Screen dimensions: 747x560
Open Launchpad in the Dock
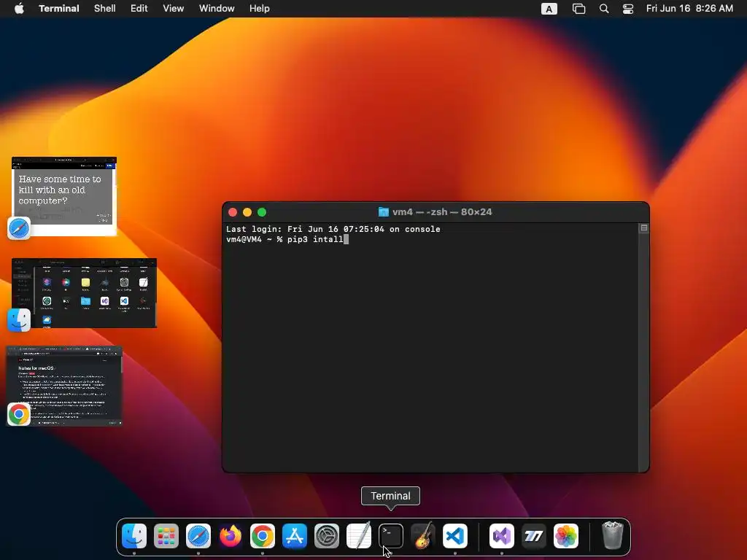click(166, 536)
